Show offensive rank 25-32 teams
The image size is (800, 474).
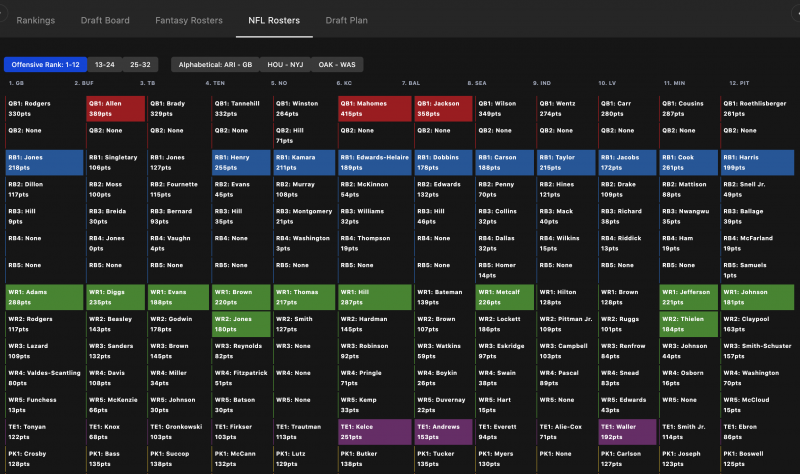(140, 65)
